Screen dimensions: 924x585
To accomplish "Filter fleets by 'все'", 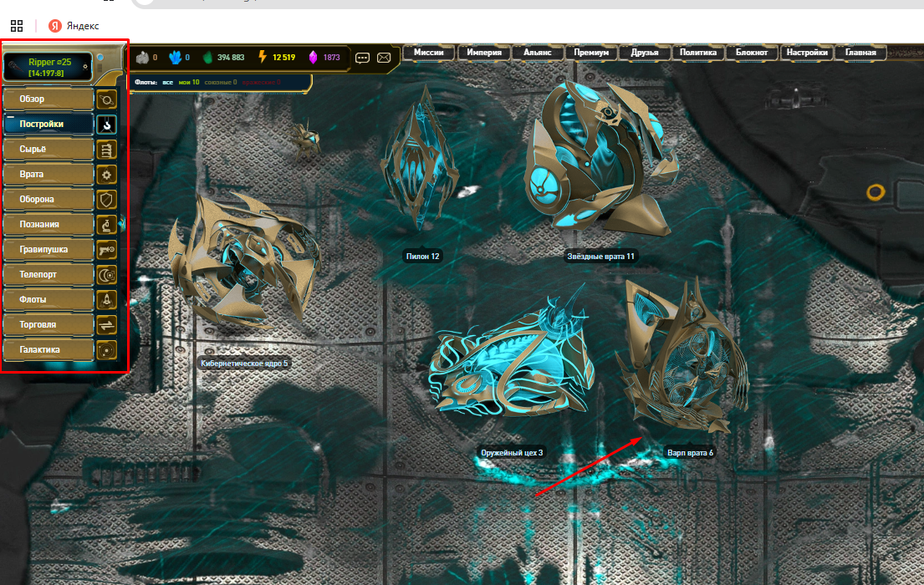I will [x=168, y=83].
